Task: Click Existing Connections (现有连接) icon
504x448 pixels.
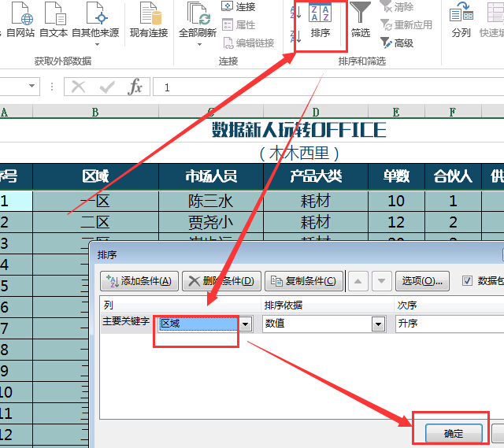Action: click(149, 19)
